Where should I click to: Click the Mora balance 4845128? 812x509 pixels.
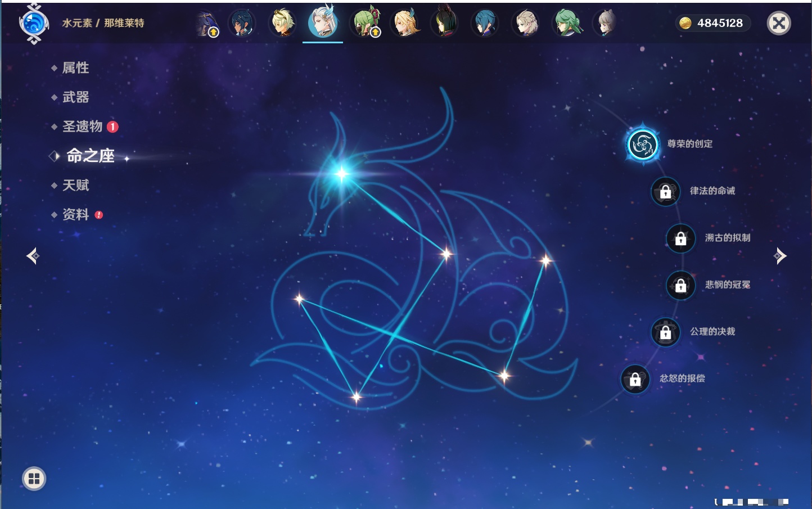720,23
